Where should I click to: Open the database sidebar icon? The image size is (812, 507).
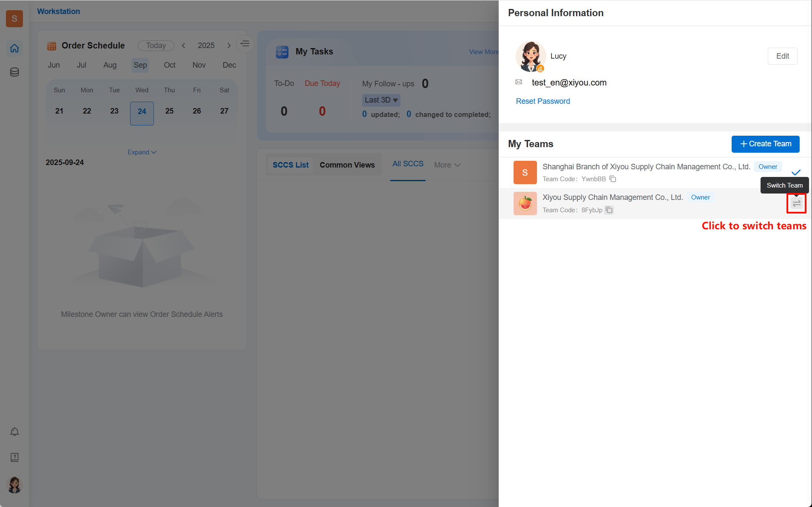point(14,72)
